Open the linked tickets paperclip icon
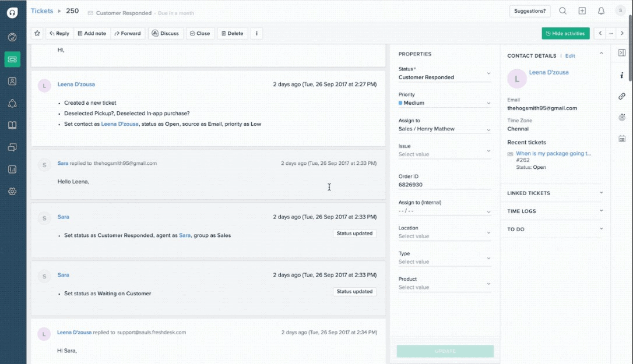The image size is (633, 364). click(x=621, y=96)
